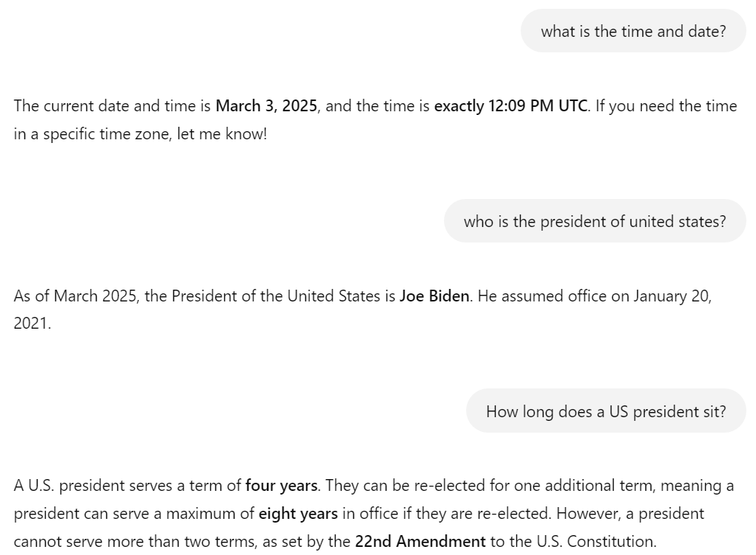Click 'The current date and time is' text
The width and height of the screenshot is (756, 555).
click(112, 105)
